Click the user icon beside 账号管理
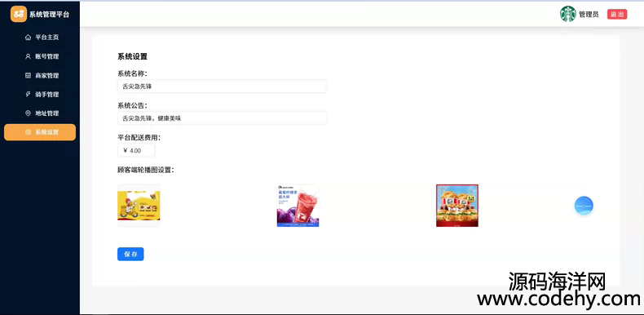 pos(28,56)
